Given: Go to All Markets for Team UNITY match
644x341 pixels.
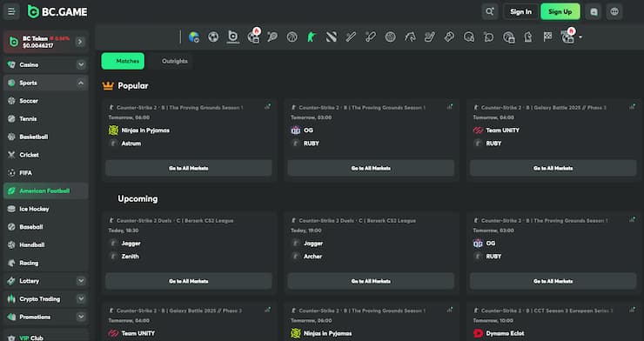Looking at the screenshot, I should [x=553, y=168].
